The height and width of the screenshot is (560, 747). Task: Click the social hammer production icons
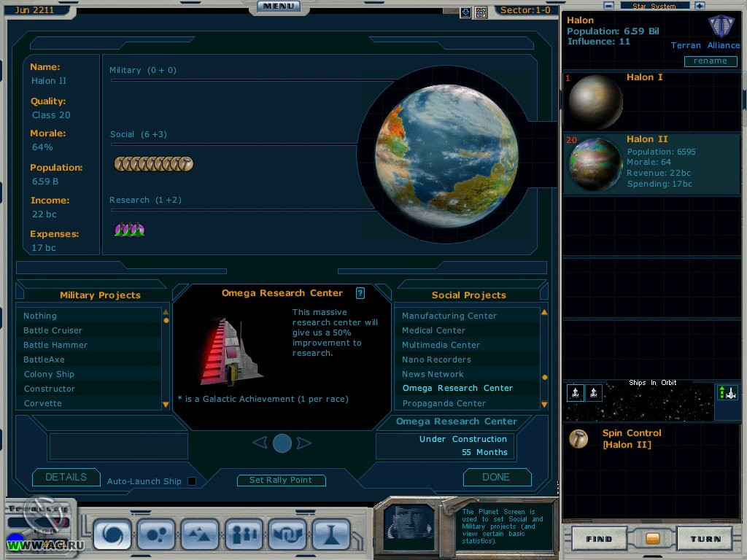(x=153, y=164)
